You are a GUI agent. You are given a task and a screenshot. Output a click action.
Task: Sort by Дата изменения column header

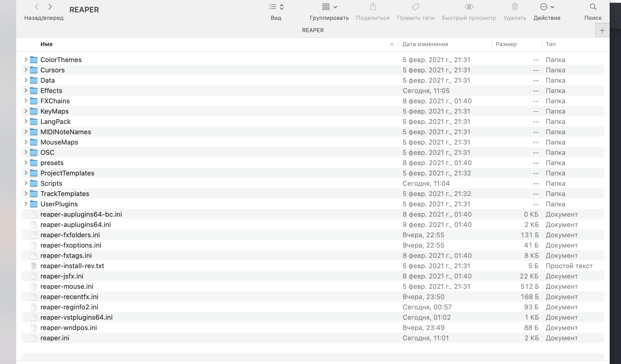(425, 44)
